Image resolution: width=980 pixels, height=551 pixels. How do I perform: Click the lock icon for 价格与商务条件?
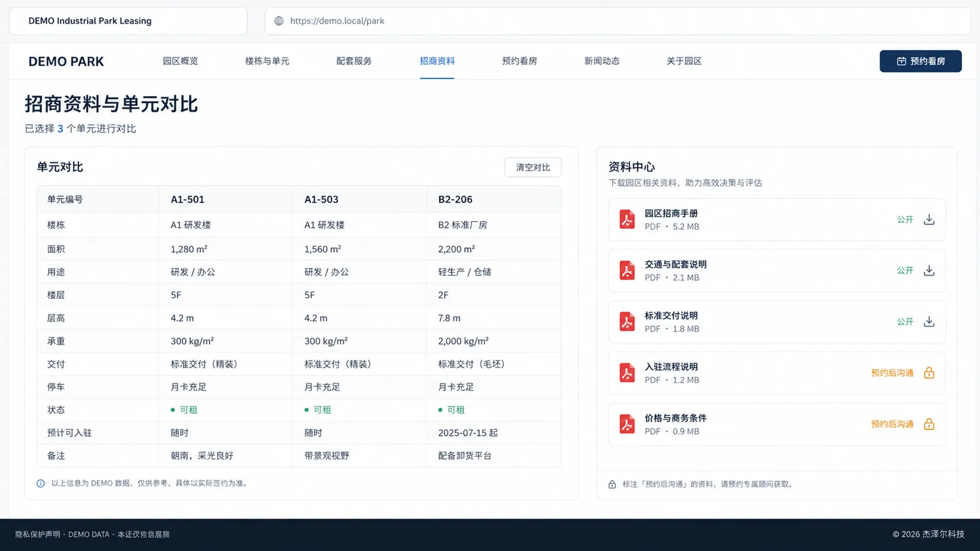click(929, 424)
